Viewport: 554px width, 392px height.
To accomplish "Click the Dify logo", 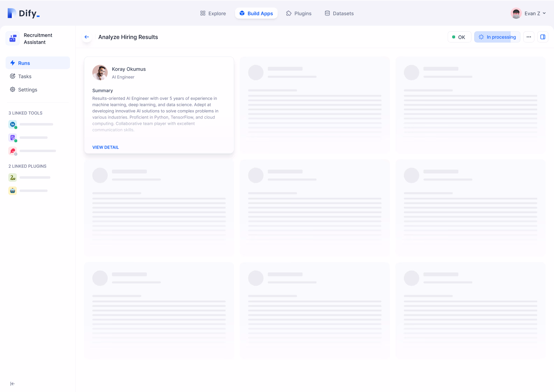I will tap(23, 13).
